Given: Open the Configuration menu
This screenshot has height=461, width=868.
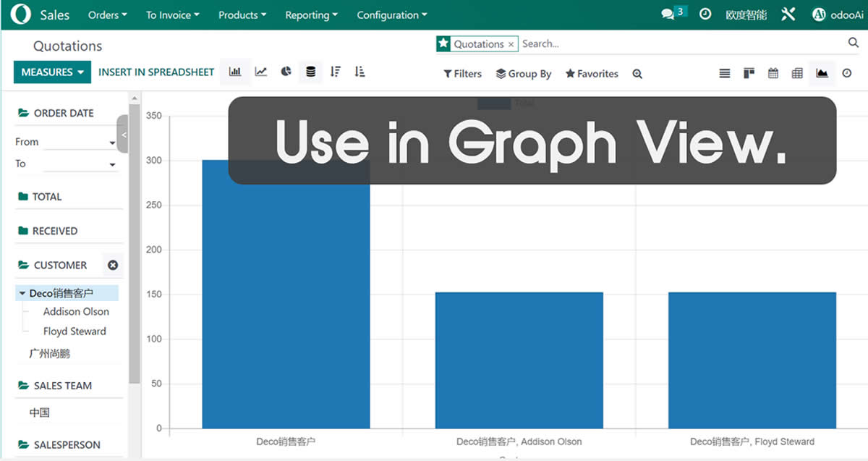Looking at the screenshot, I should point(391,14).
